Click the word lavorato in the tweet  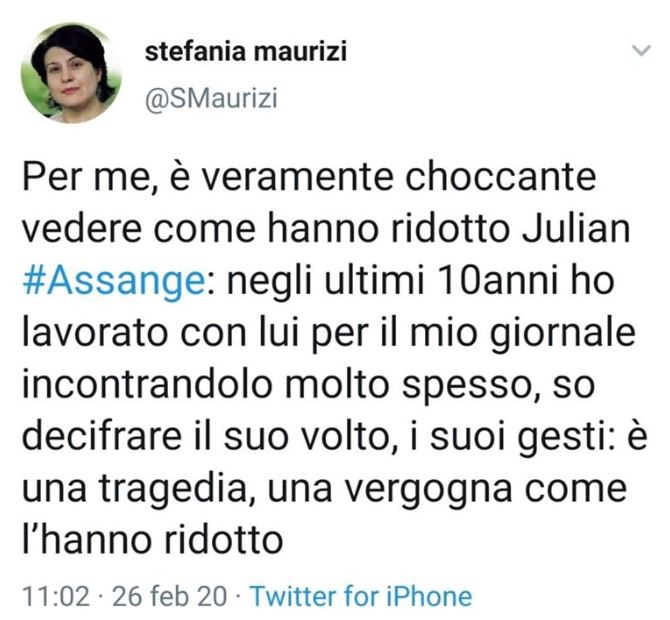pyautogui.click(x=94, y=332)
